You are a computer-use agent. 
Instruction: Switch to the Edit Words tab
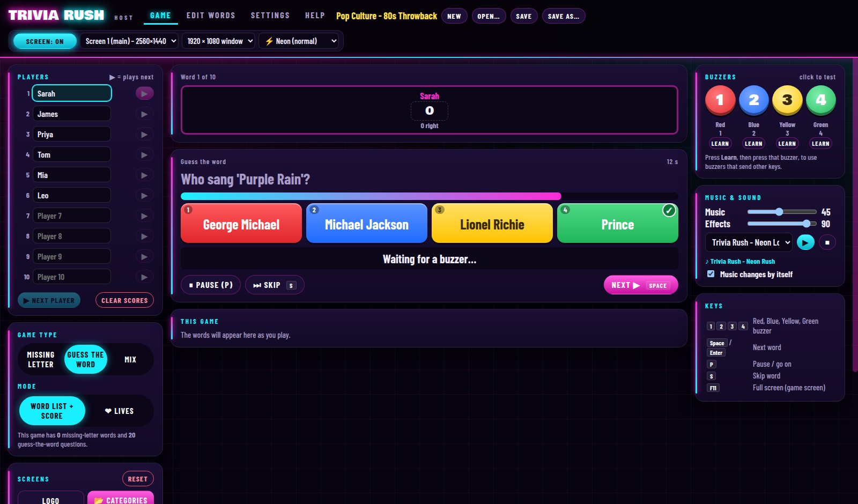(211, 16)
